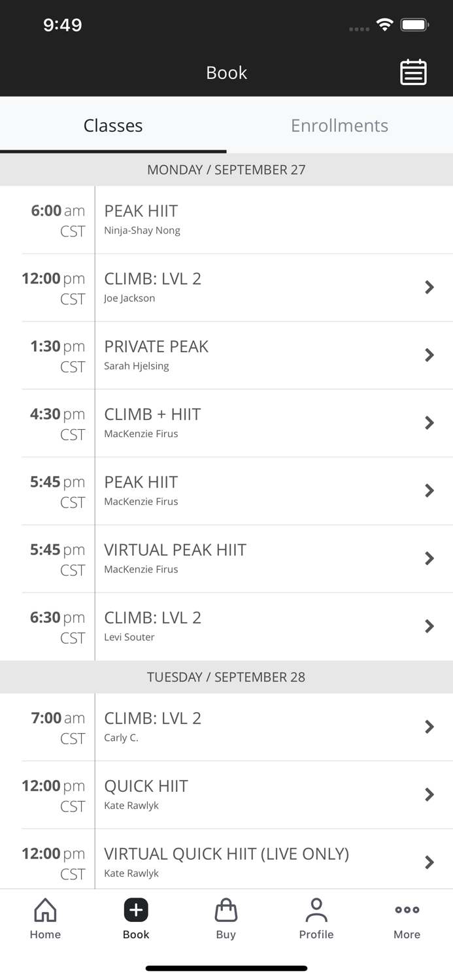Select the Profile person icon
Viewport: 453px width, 980px height.
[x=316, y=918]
